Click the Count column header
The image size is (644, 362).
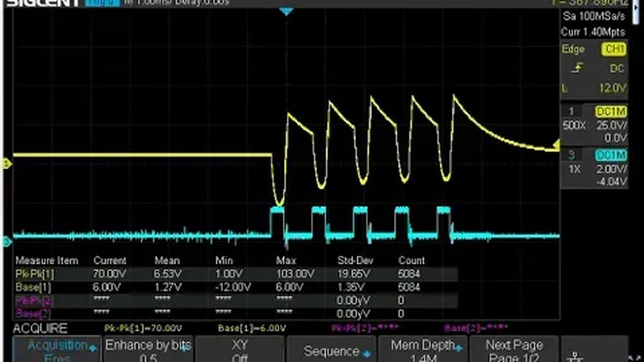click(x=412, y=260)
